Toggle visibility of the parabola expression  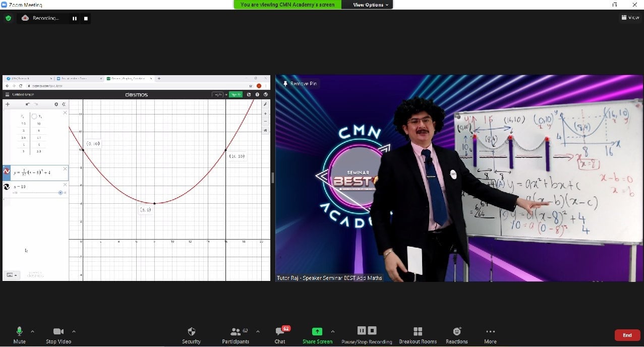pyautogui.click(x=7, y=172)
